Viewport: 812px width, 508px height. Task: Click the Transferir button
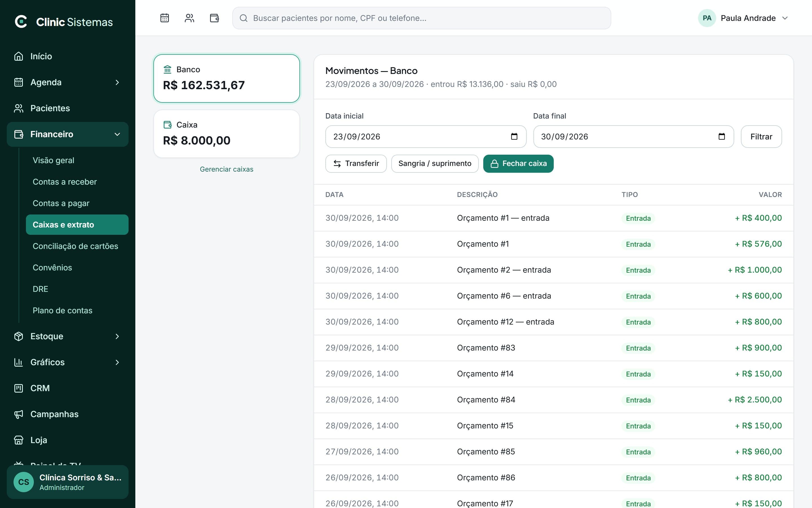point(356,164)
